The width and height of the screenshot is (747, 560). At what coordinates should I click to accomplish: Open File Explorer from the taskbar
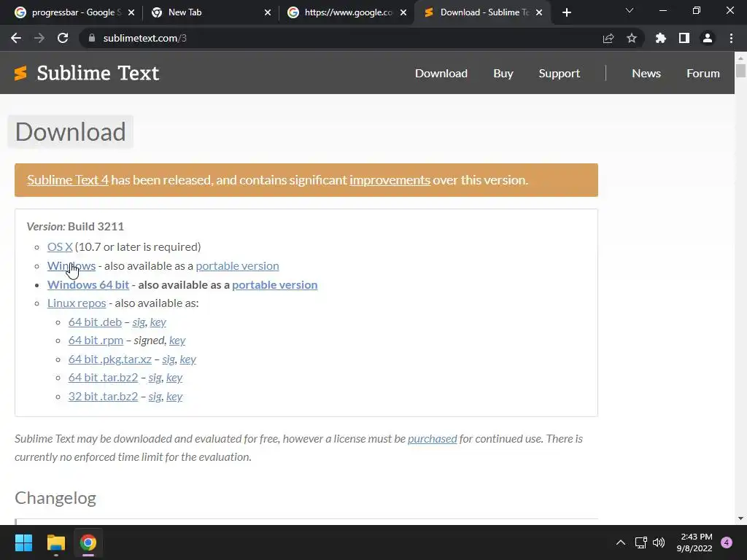[55, 542]
